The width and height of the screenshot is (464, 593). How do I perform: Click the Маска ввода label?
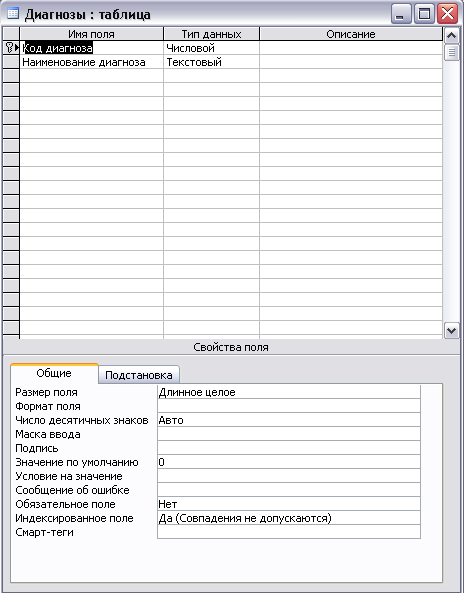[x=48, y=434]
